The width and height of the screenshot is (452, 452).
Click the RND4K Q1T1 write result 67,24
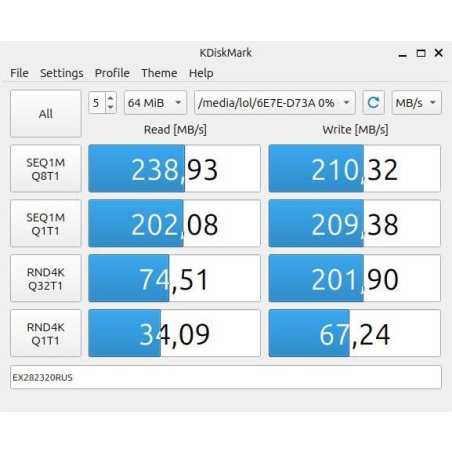[355, 333]
